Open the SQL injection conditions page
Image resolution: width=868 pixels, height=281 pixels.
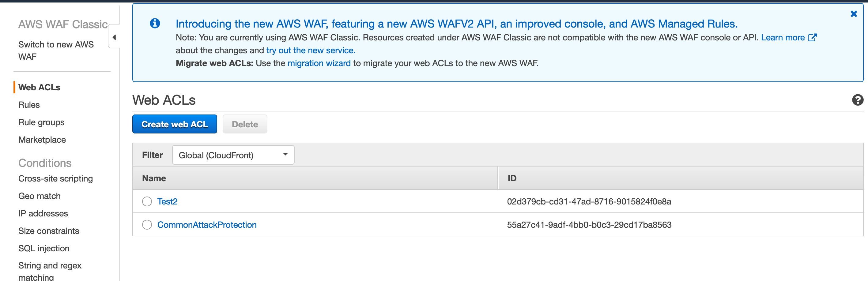(x=44, y=248)
